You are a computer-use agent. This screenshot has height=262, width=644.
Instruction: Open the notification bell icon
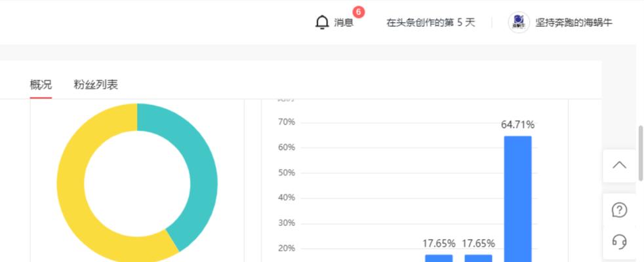[x=323, y=22]
